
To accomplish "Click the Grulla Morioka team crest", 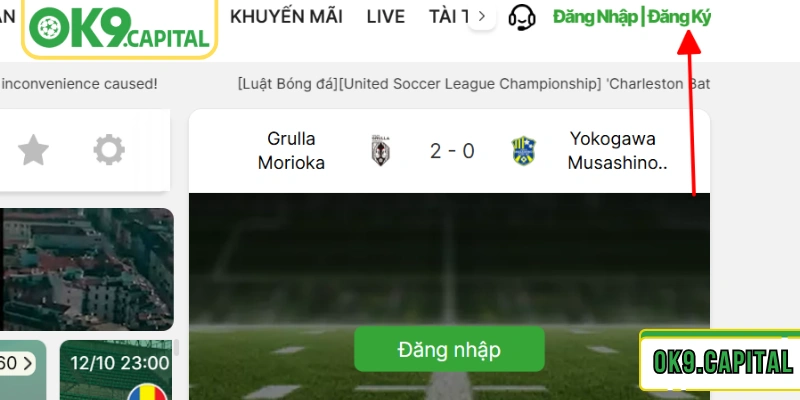I will (381, 151).
